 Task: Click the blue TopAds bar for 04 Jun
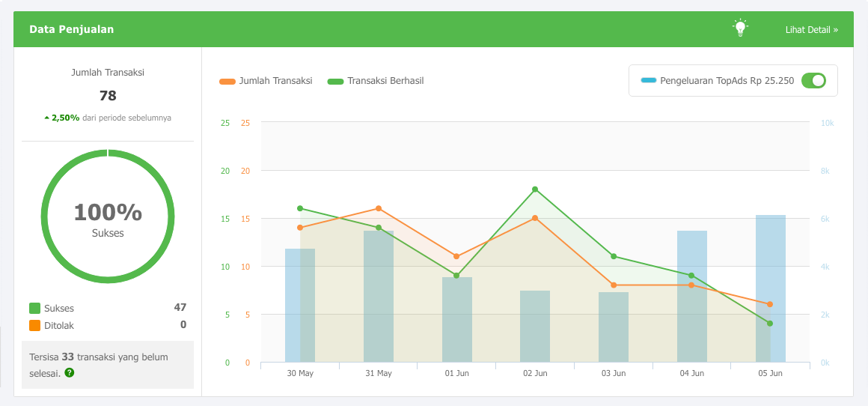click(x=692, y=297)
